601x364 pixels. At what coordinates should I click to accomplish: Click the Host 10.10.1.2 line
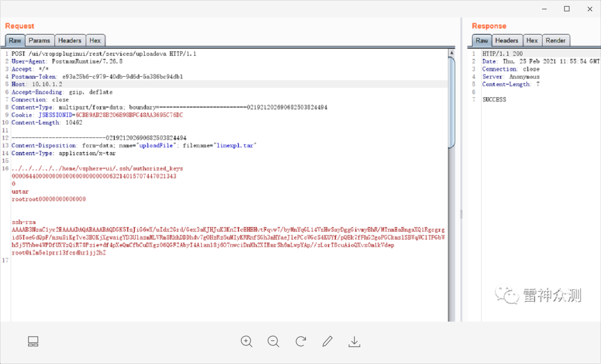click(37, 84)
